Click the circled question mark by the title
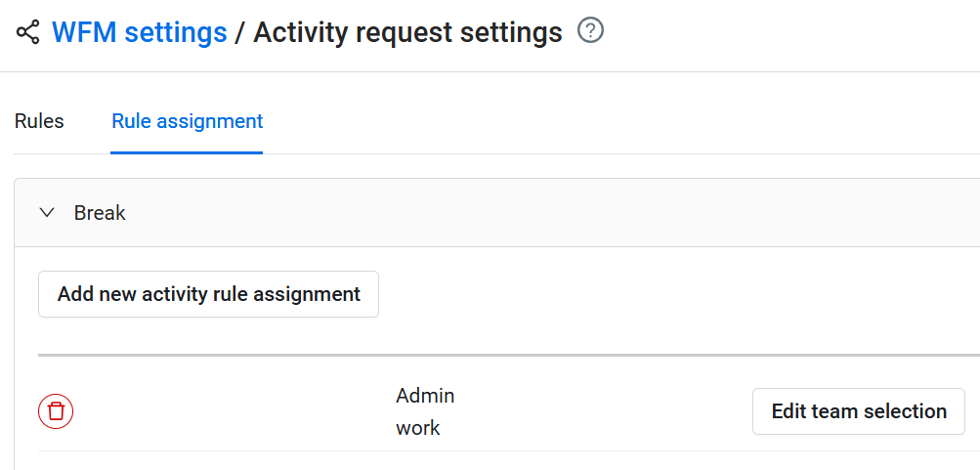Viewport: 980px width, 470px height. [x=591, y=31]
